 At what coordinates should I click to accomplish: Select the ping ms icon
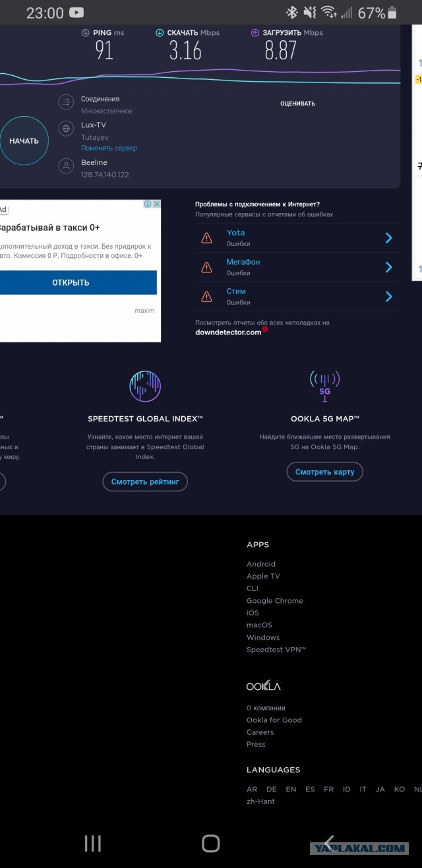click(84, 32)
